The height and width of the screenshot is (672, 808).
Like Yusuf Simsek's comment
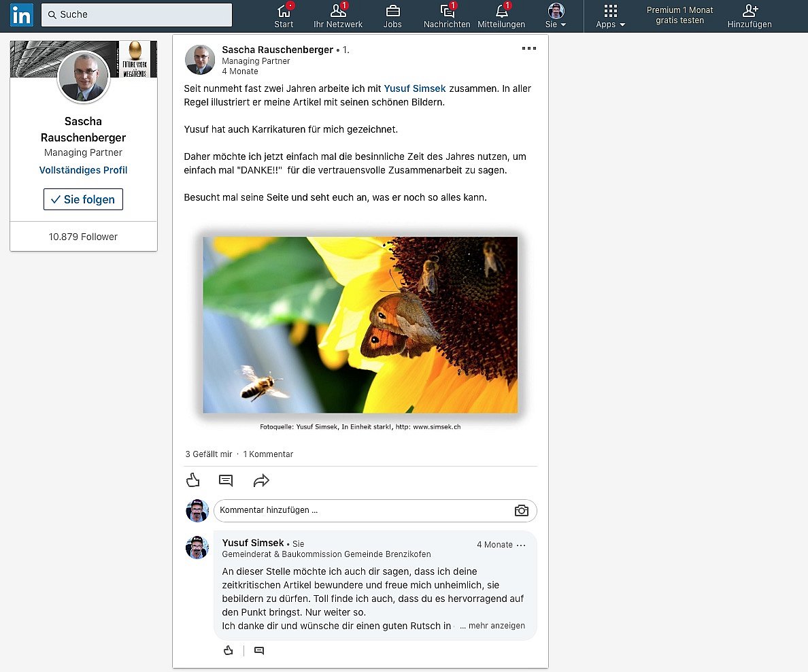click(229, 651)
